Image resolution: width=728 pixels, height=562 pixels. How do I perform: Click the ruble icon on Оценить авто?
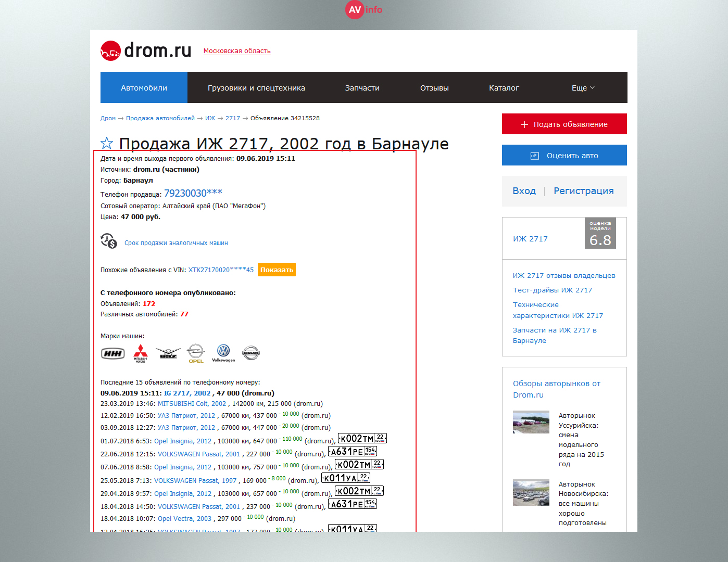click(x=535, y=156)
